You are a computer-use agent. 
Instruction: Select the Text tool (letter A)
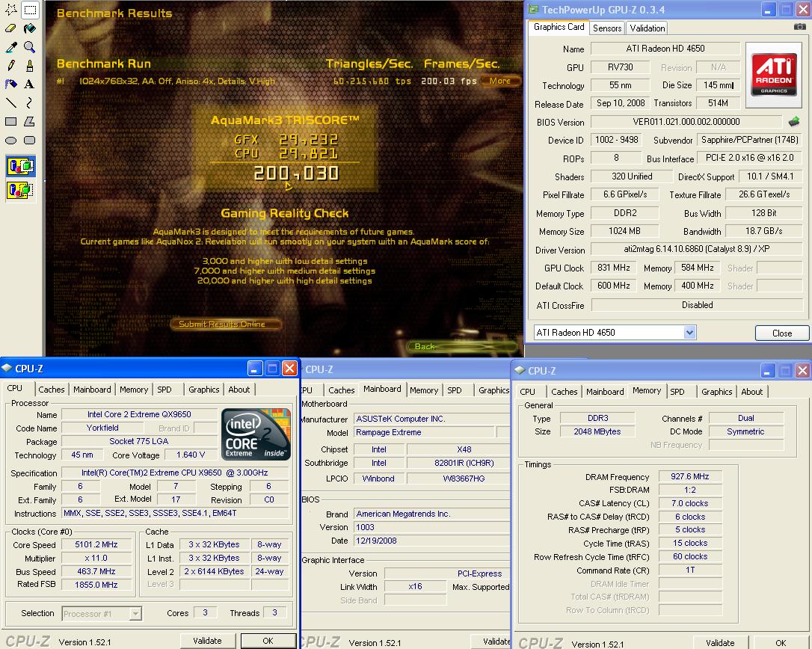(29, 84)
